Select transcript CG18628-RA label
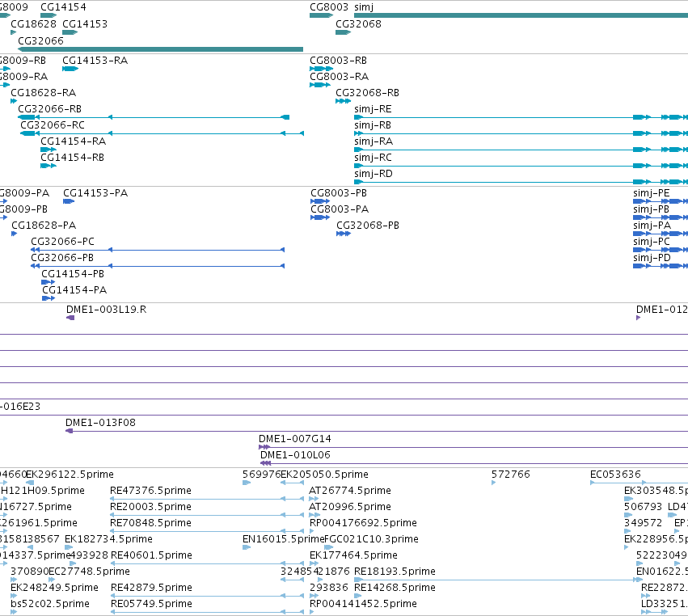 pos(43,93)
